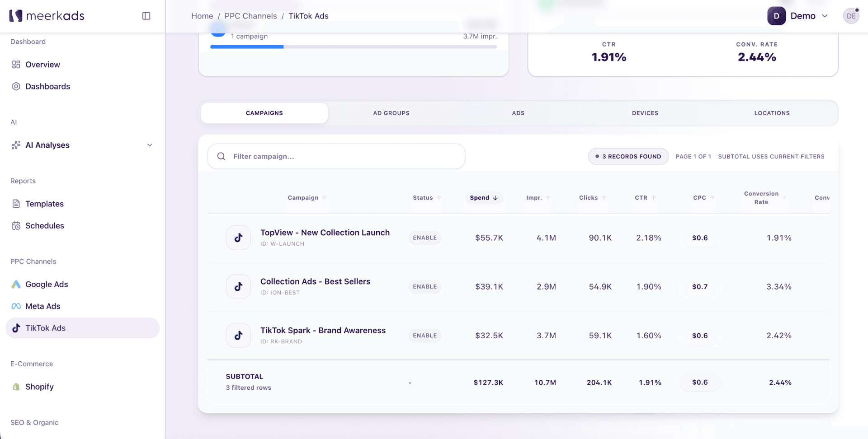The image size is (868, 439).
Task: Switch to the Locations tab
Action: coord(772,113)
